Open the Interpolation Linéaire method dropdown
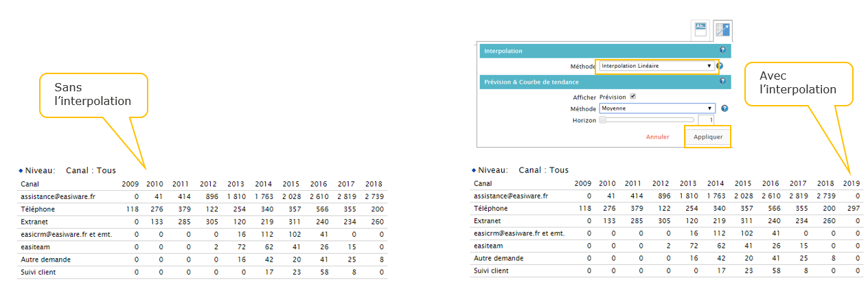Screen dimensions: 868x289 point(656,66)
